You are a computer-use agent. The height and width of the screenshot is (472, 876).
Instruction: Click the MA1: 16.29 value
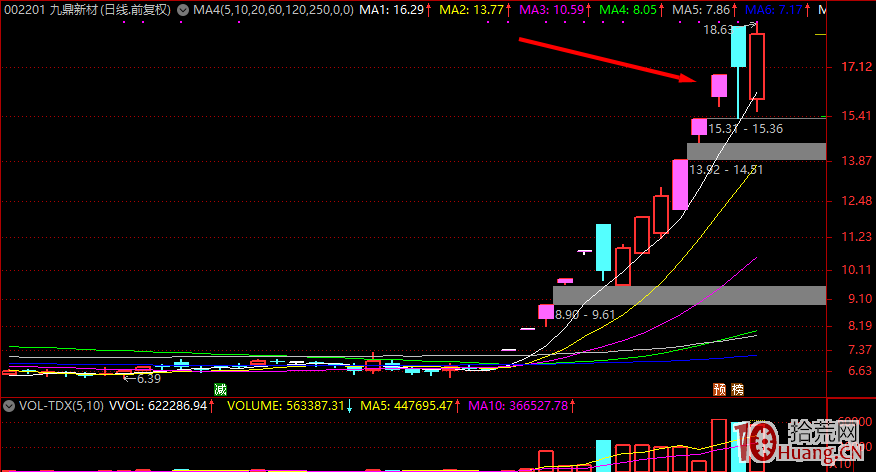tap(391, 9)
